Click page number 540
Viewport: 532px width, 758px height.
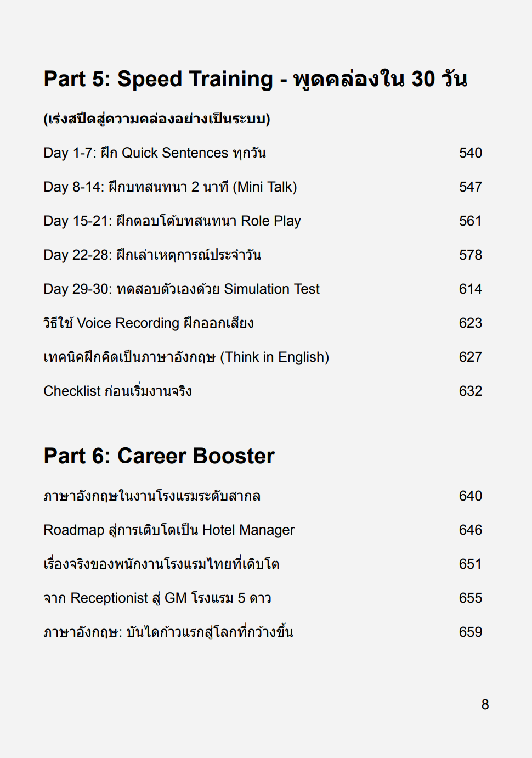(470, 153)
